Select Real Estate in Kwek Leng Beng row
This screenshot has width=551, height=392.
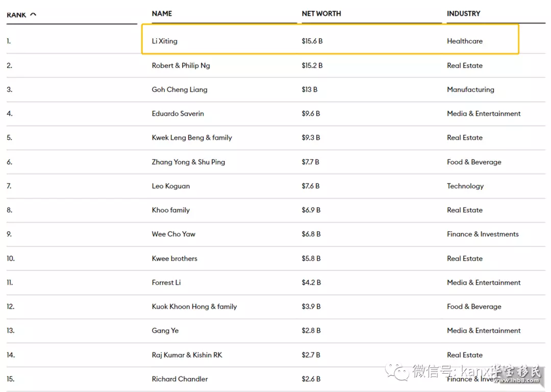pyautogui.click(x=465, y=138)
